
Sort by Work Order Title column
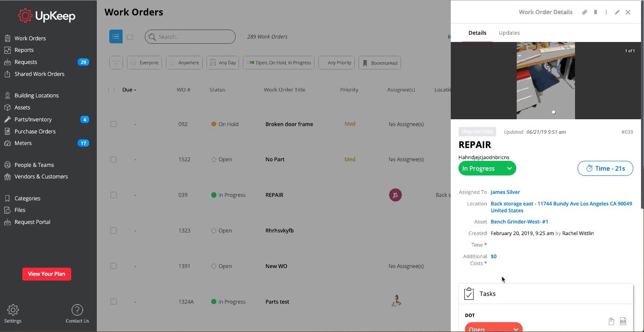pyautogui.click(x=285, y=90)
